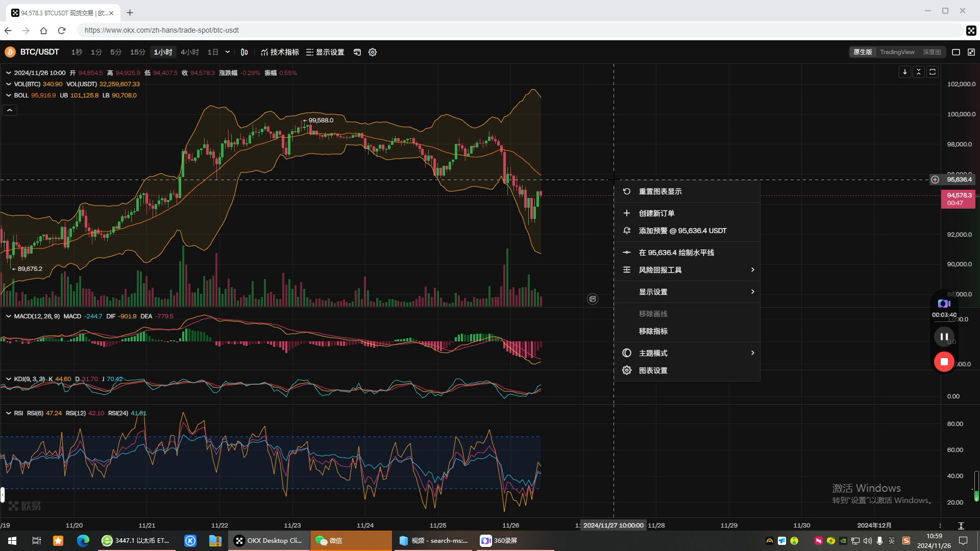Viewport: 980px width, 551px height.
Task: Click the move-pane-down arrow icon
Action: coord(905,72)
